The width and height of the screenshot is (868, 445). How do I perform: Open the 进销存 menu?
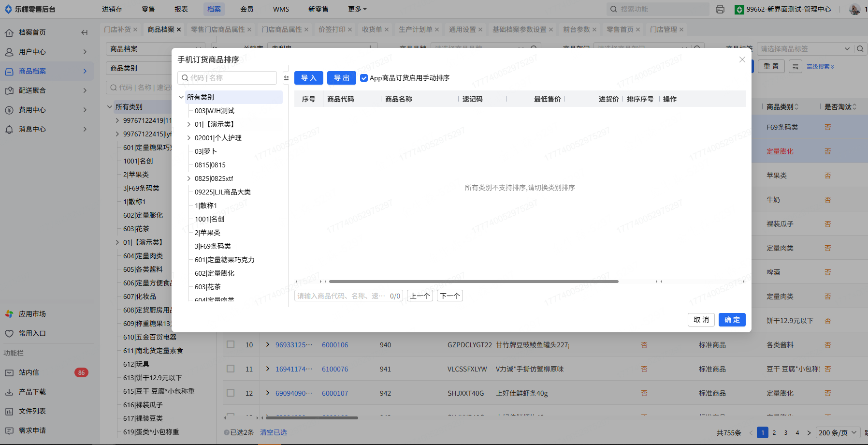coord(112,9)
